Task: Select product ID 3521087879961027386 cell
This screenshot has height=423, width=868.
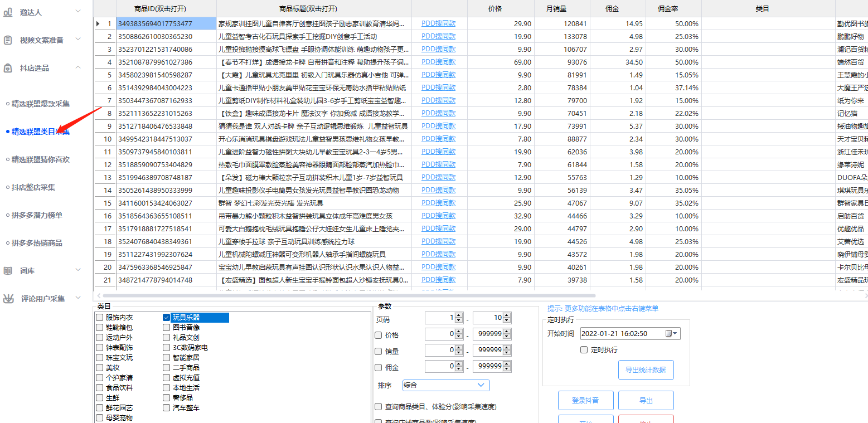Action: click(166, 62)
